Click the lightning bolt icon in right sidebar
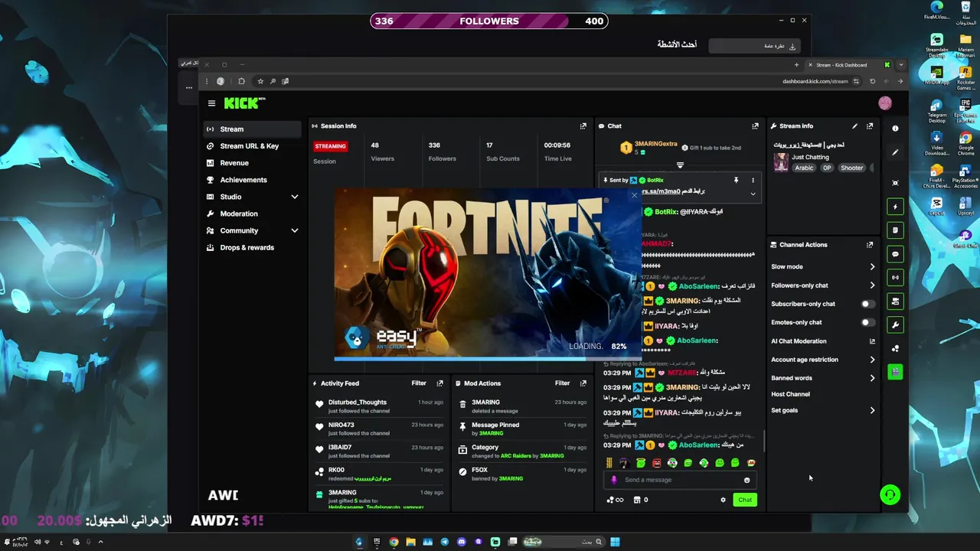The height and width of the screenshot is (551, 980). (x=895, y=207)
